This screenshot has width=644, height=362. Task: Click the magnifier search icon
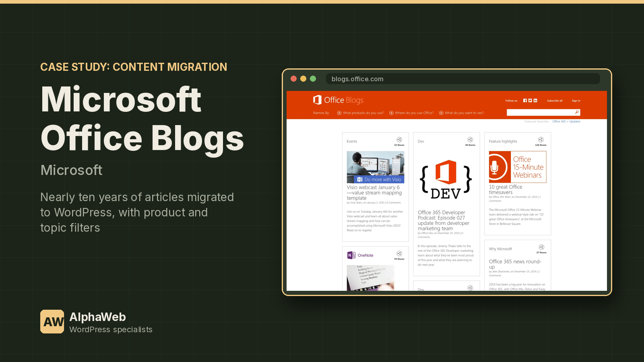(577, 112)
